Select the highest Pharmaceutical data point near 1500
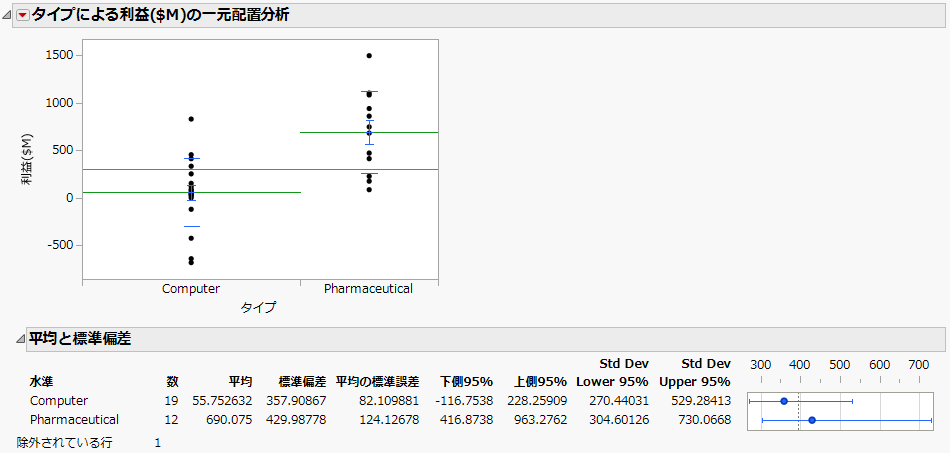The height and width of the screenshot is (453, 950). 369,55
